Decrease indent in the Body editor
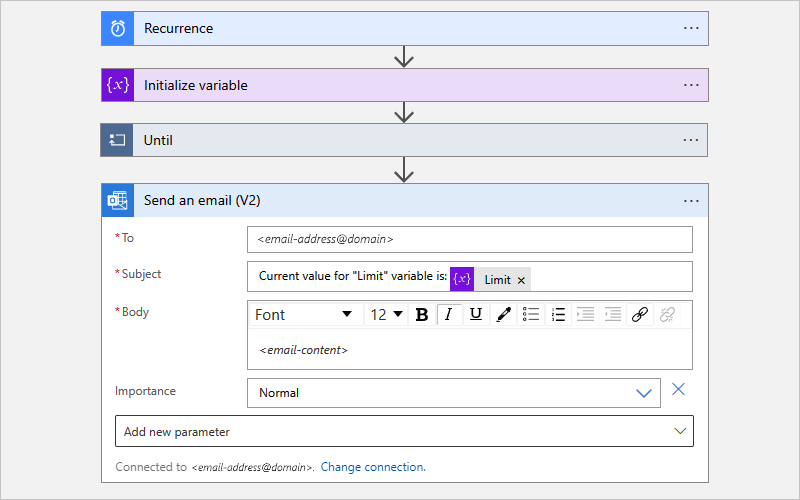 pyautogui.click(x=613, y=314)
